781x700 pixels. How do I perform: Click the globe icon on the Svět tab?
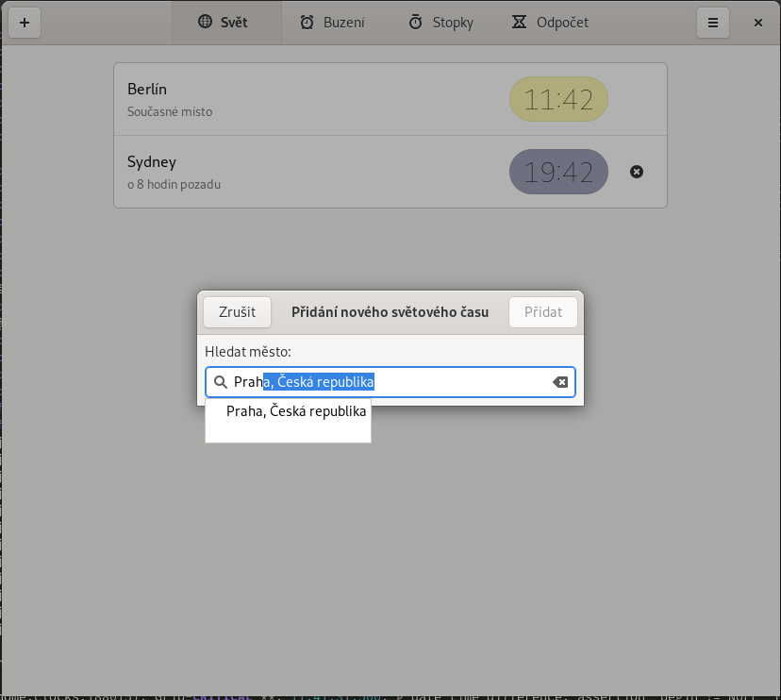click(x=205, y=23)
